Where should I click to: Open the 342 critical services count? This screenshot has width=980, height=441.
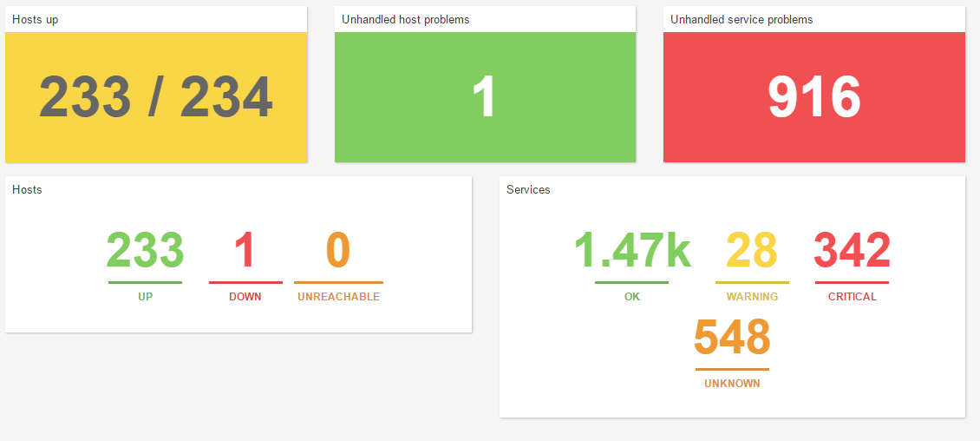click(852, 251)
